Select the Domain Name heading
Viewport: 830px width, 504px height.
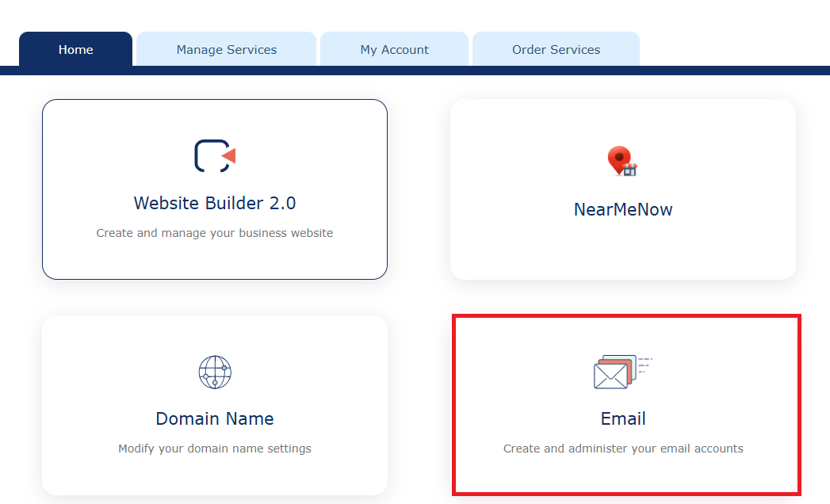point(215,418)
